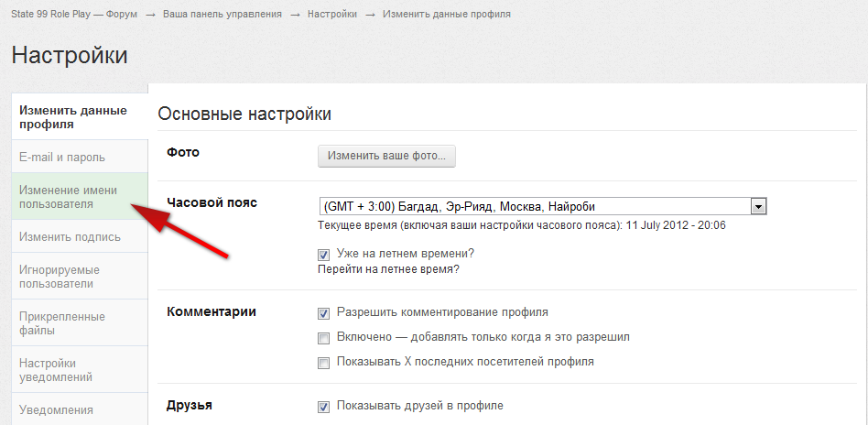Image resolution: width=868 pixels, height=425 pixels.
Task: Toggle Разрешить комментирование профиля checkbox
Action: [x=324, y=313]
